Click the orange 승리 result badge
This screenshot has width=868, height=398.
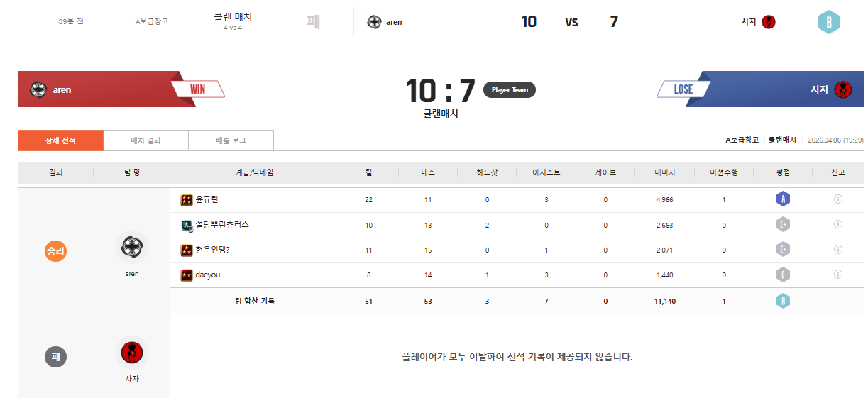click(x=55, y=251)
